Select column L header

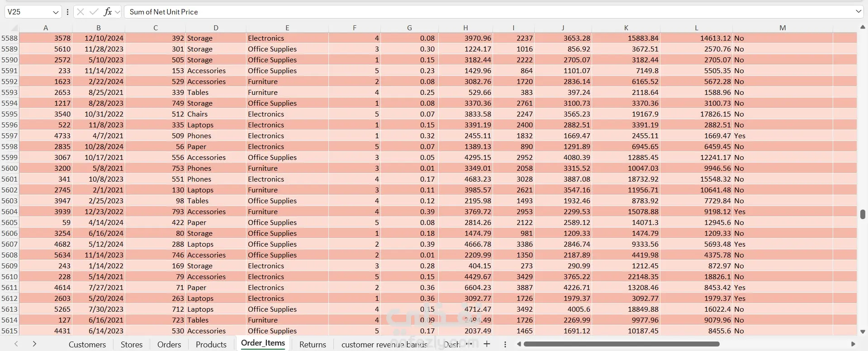697,28
